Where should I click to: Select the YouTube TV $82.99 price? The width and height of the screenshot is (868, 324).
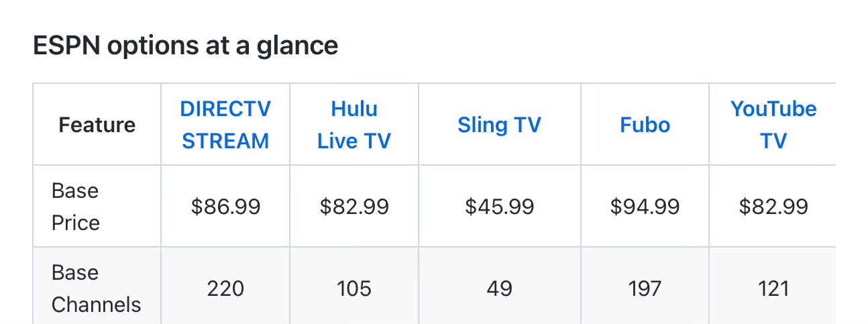(773, 207)
